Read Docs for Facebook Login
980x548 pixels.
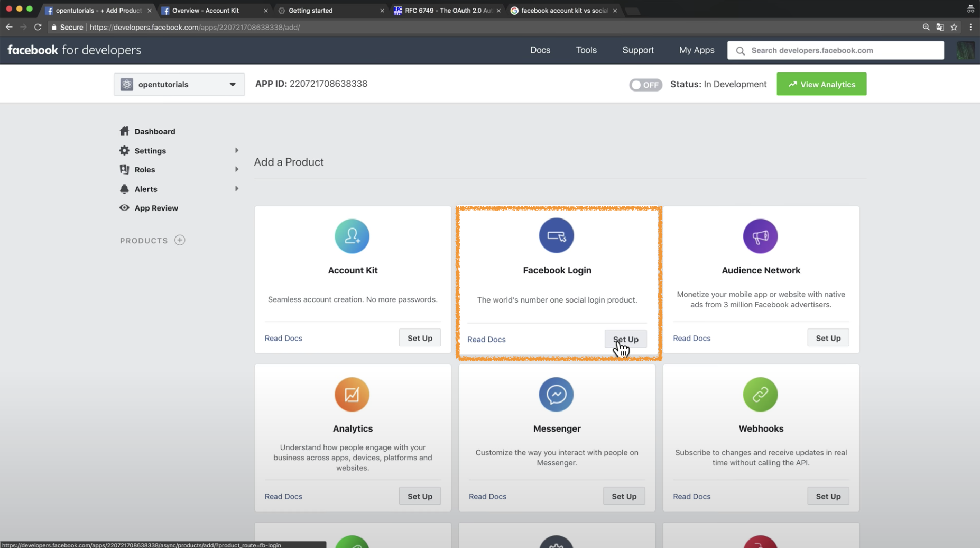pos(486,339)
